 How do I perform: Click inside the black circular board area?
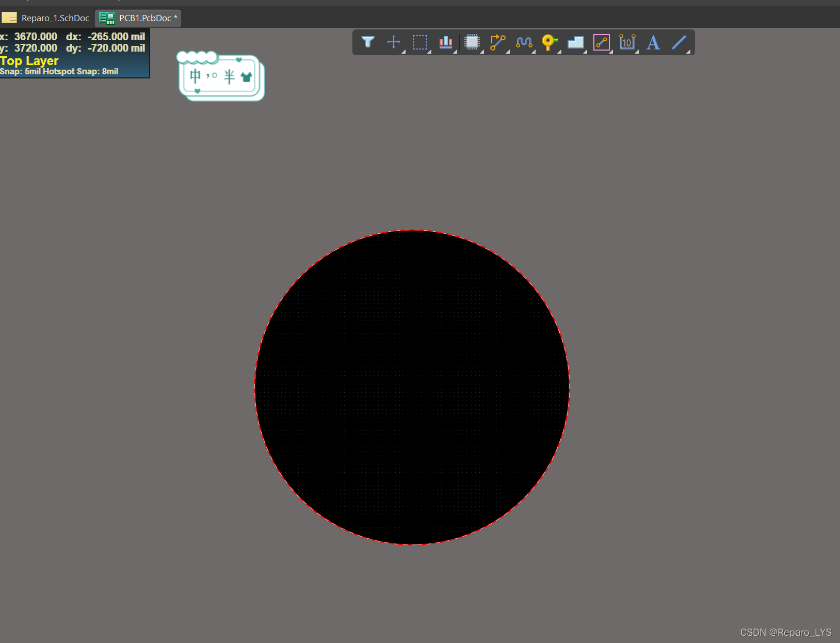(x=412, y=387)
